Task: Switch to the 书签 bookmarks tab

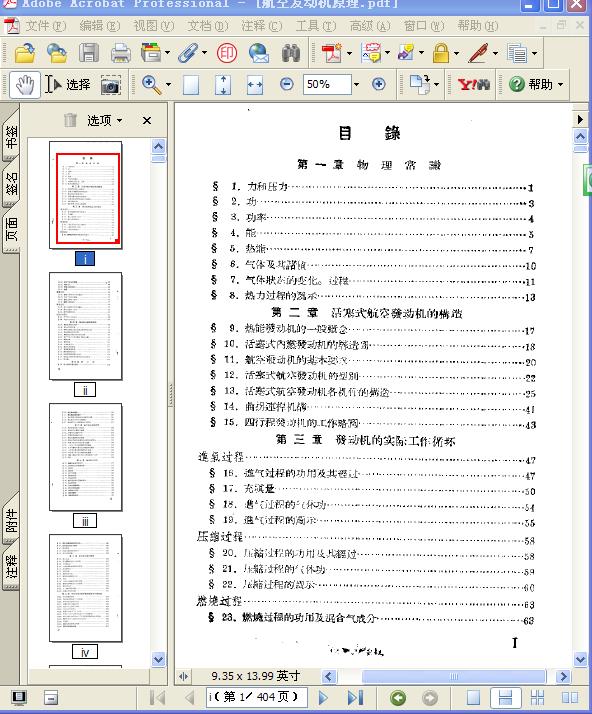Action: pyautogui.click(x=11, y=137)
